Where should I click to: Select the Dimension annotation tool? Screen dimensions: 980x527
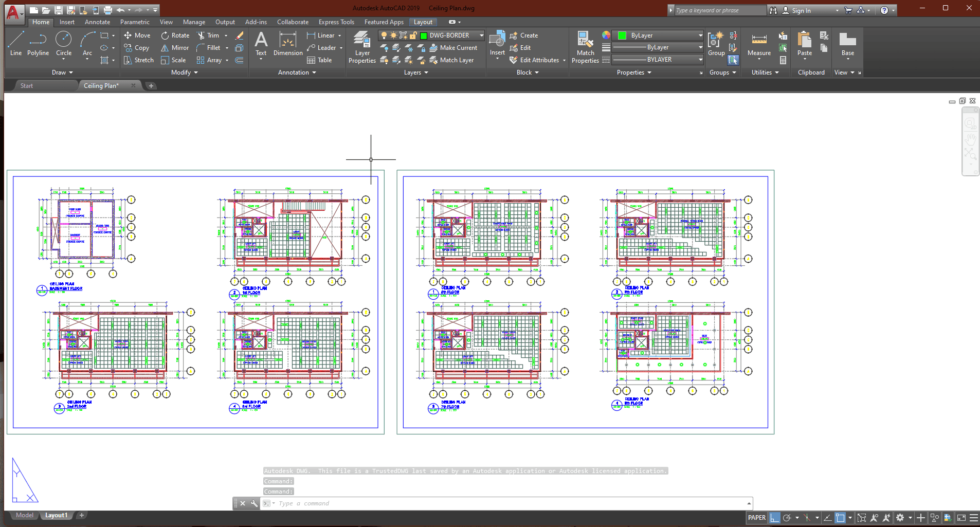288,45
